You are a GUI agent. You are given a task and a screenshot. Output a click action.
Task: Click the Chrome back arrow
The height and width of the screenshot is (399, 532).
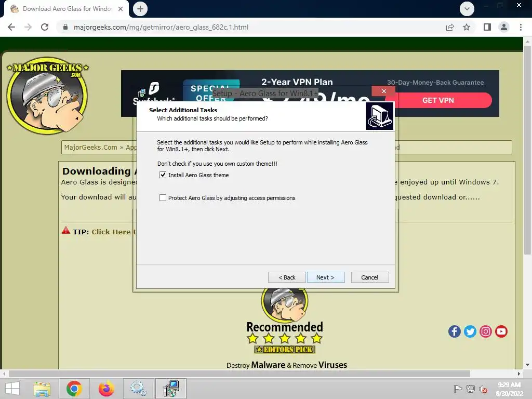point(11,27)
